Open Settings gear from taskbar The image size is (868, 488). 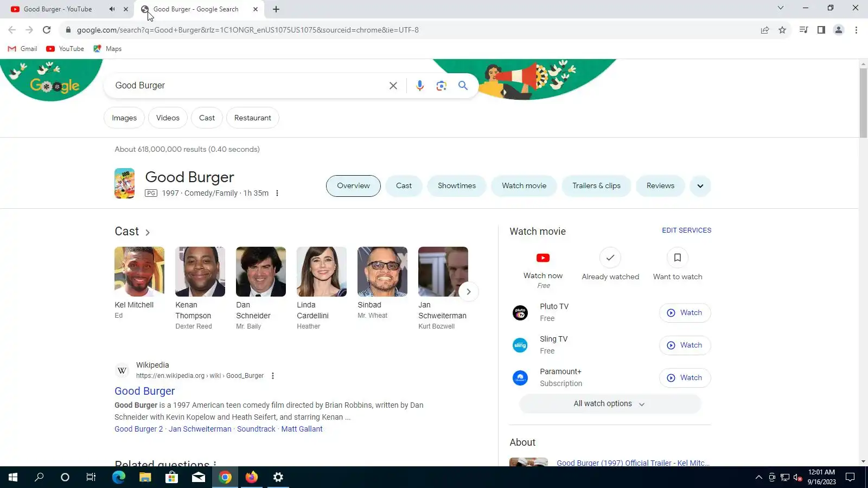coord(278,477)
